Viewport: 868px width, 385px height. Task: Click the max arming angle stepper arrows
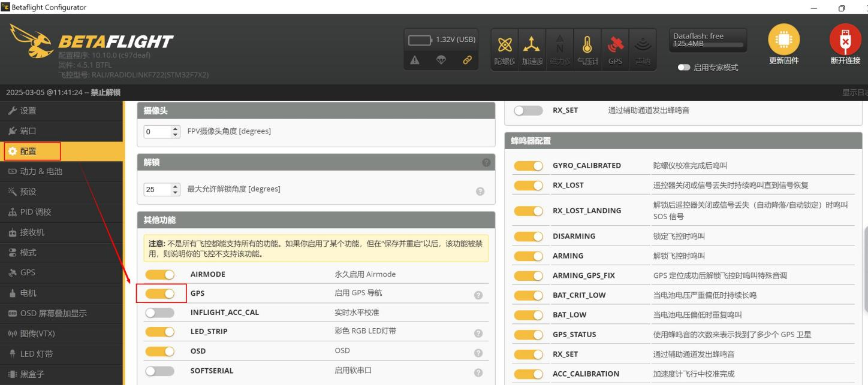pyautogui.click(x=175, y=189)
